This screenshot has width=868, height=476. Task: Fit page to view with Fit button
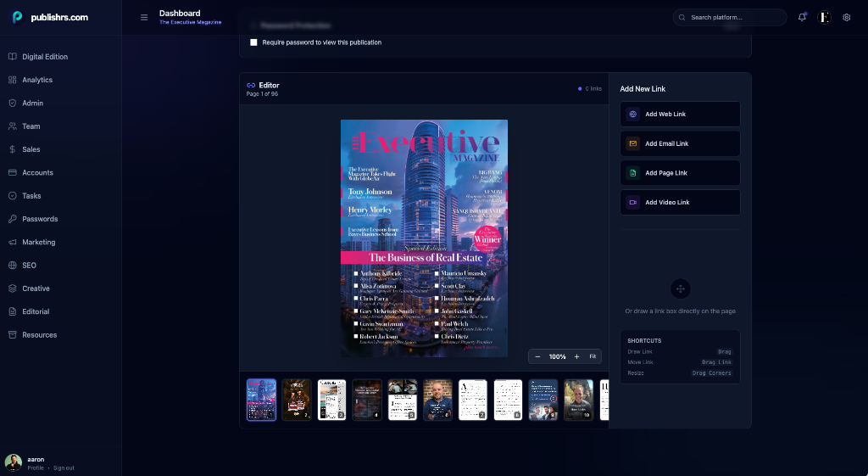pos(593,357)
